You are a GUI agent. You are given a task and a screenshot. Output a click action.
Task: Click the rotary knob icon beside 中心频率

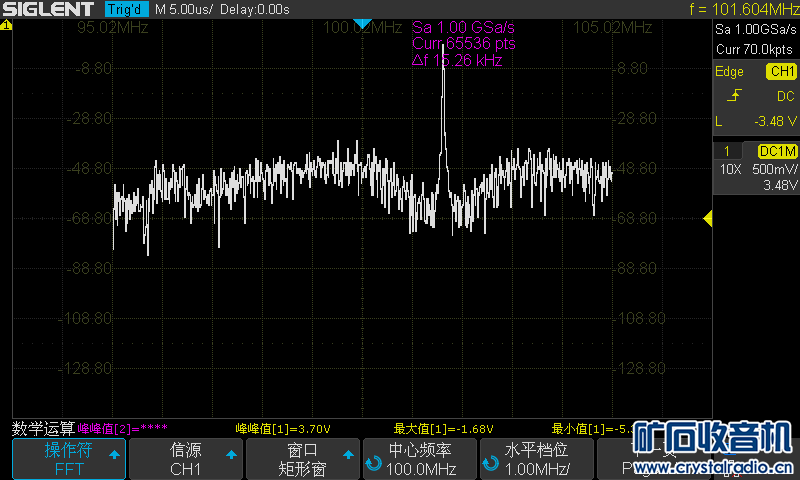pyautogui.click(x=374, y=464)
